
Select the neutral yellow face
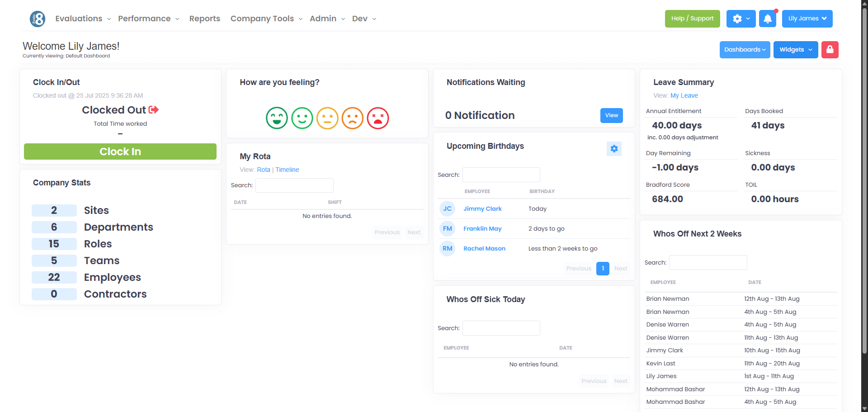tap(327, 118)
